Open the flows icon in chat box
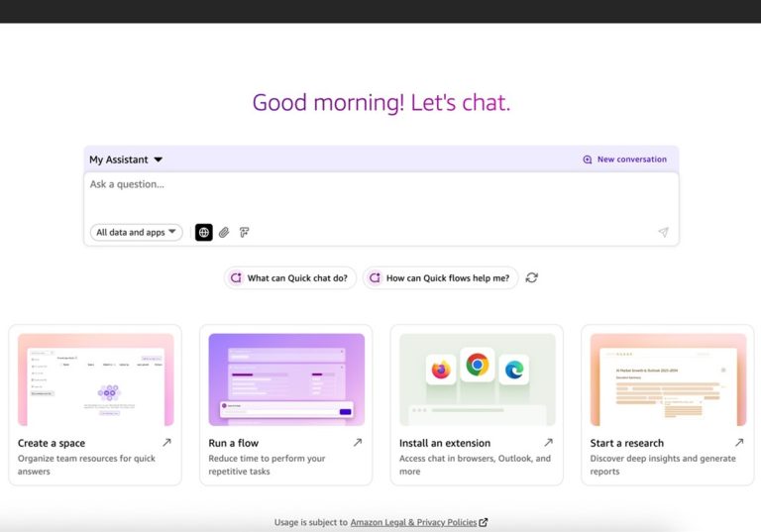The image size is (761, 532). [244, 233]
